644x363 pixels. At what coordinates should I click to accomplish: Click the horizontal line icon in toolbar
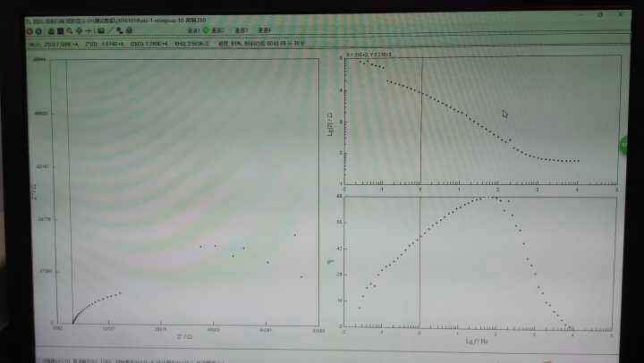pos(89,30)
